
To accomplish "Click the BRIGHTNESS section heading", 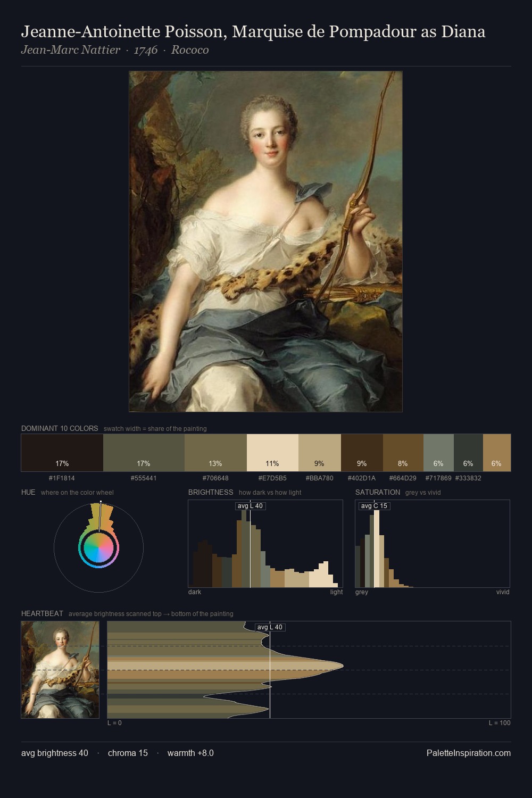I will pos(211,492).
